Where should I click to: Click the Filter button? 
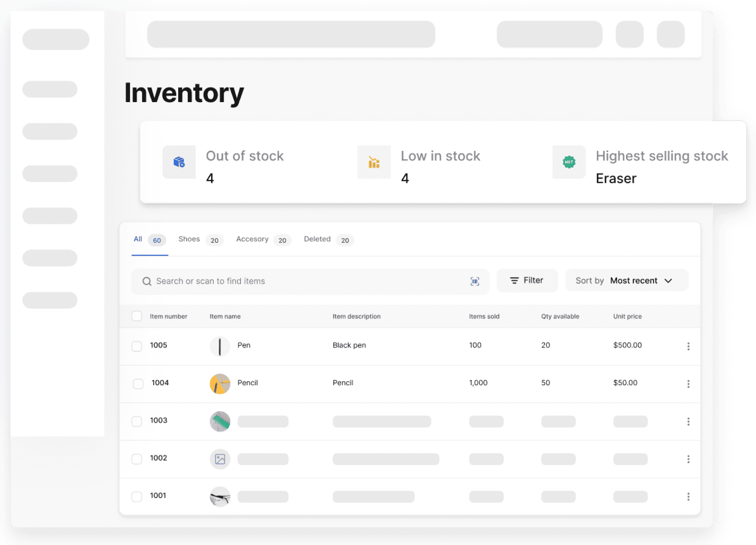[x=526, y=280]
